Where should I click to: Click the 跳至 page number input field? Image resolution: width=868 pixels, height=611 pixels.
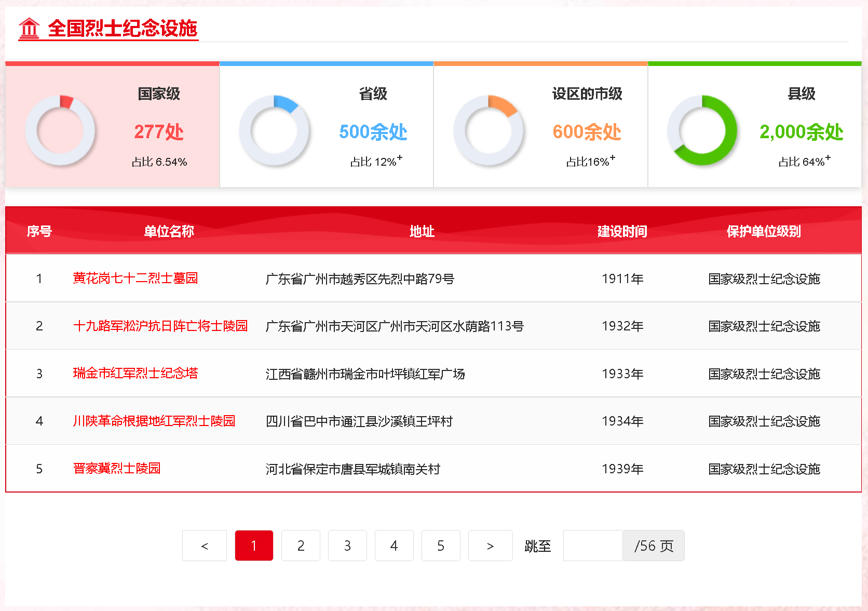[x=593, y=546]
